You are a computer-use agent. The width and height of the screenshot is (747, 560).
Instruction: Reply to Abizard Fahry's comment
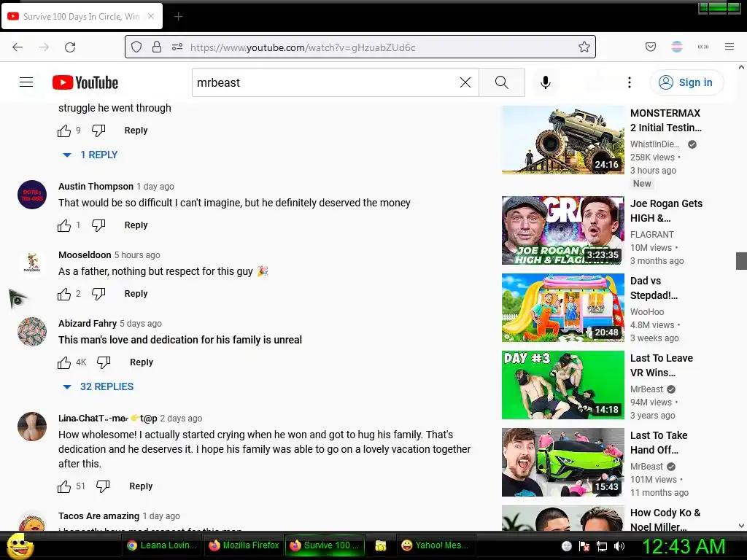142,362
